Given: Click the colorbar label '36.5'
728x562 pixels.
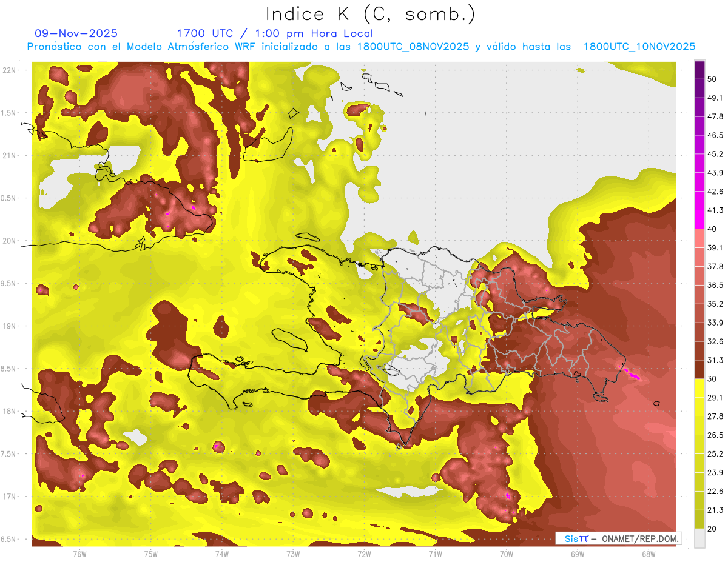Looking at the screenshot, I should click(715, 285).
